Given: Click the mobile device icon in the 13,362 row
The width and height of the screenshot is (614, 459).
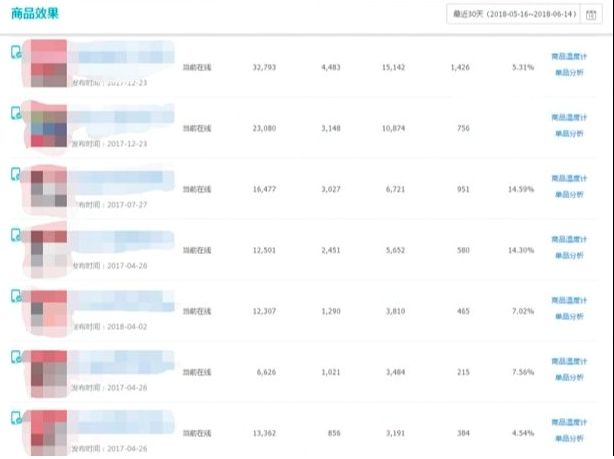Looking at the screenshot, I should pyautogui.click(x=16, y=418).
